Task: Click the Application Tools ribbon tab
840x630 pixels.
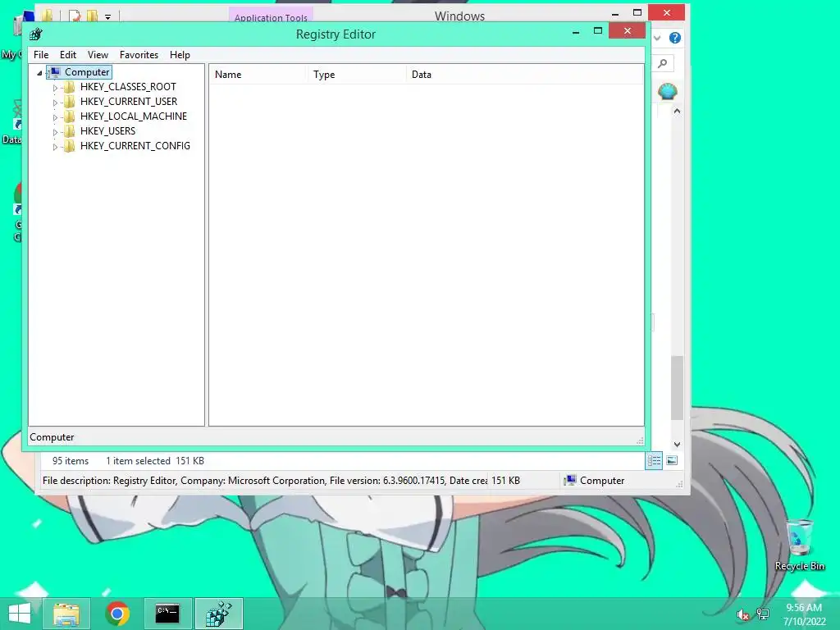Action: click(271, 16)
